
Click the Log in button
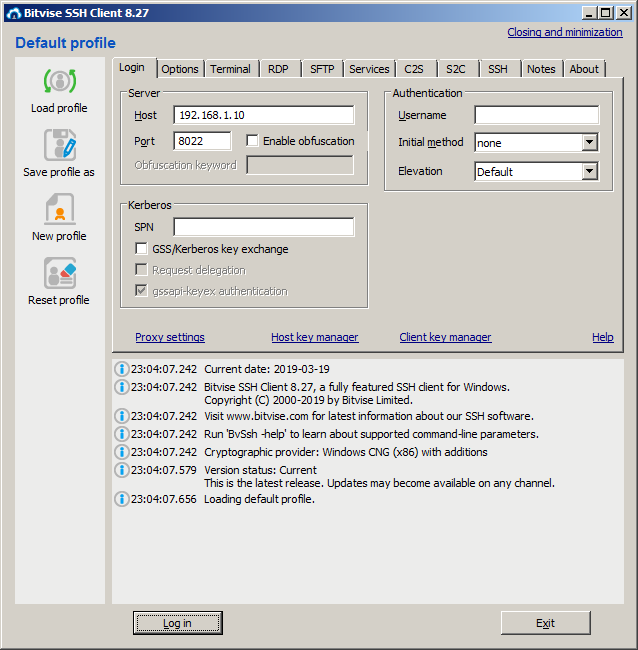point(177,623)
